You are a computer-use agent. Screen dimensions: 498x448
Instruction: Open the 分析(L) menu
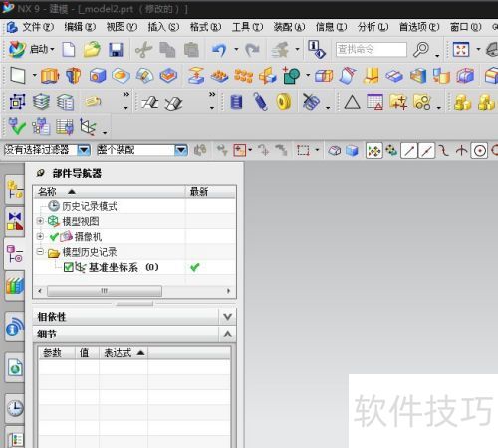(373, 27)
